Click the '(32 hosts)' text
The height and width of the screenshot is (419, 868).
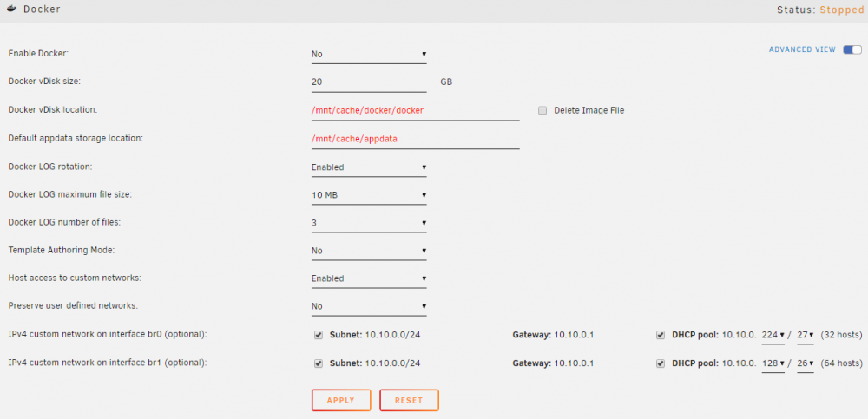click(x=841, y=335)
